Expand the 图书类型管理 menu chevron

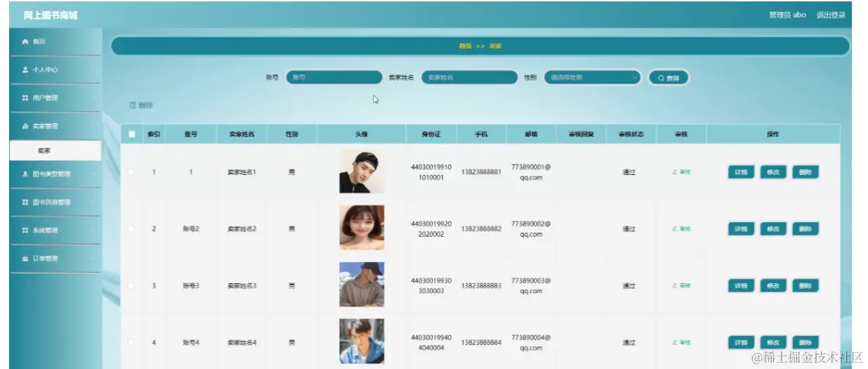click(x=93, y=174)
